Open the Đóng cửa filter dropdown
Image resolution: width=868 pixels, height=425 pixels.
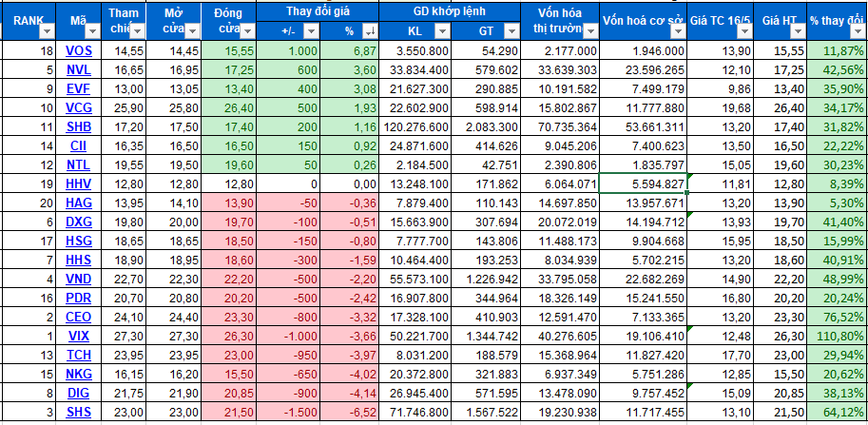[x=247, y=31]
